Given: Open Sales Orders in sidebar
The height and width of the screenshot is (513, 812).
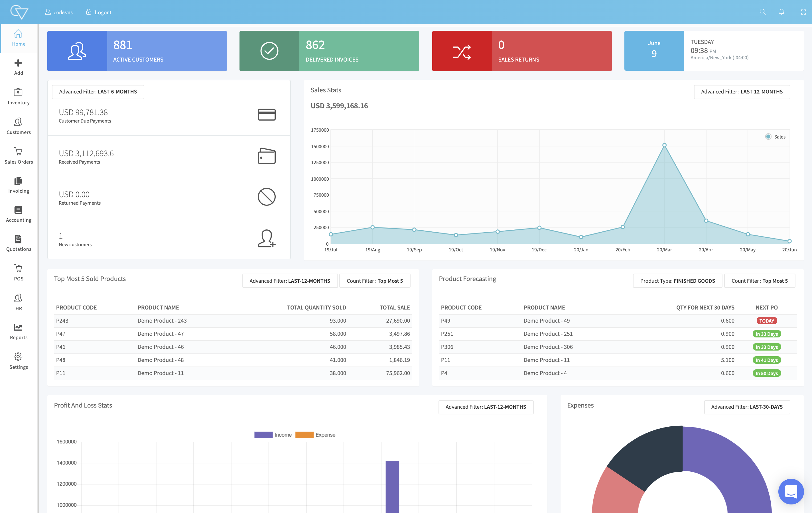Looking at the screenshot, I should pyautogui.click(x=19, y=156).
